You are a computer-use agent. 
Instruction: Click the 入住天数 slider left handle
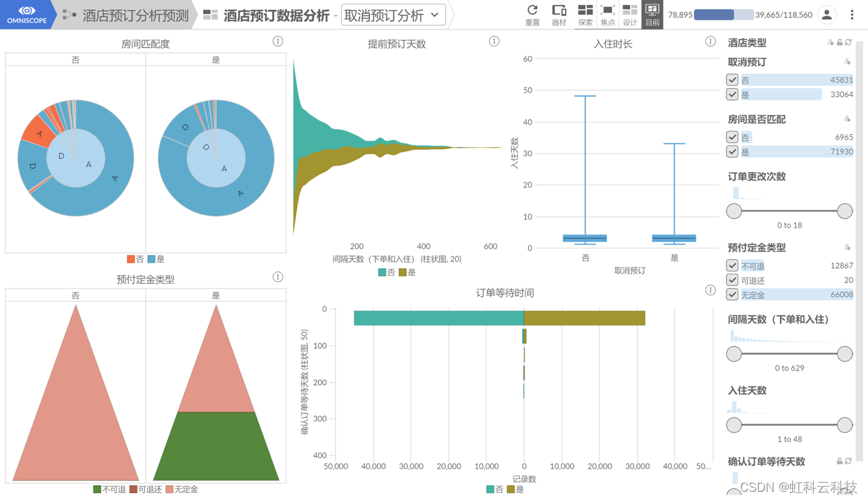734,425
